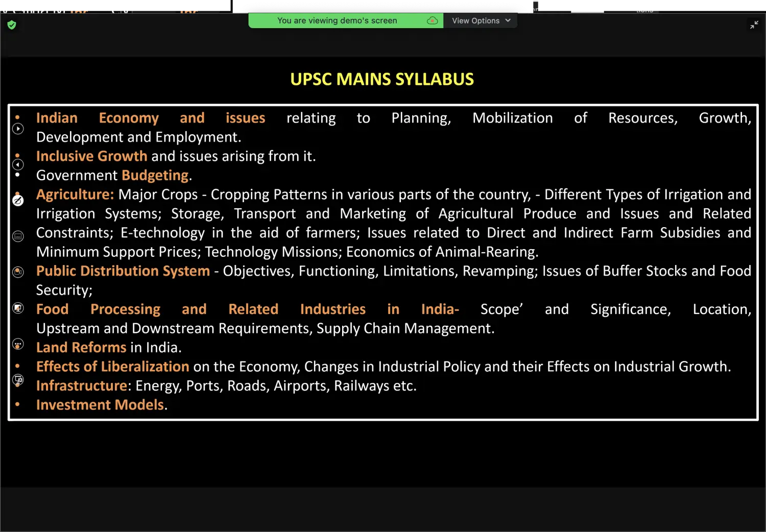
Task: Click the "You are viewing demo's screen" banner
Action: click(x=337, y=20)
